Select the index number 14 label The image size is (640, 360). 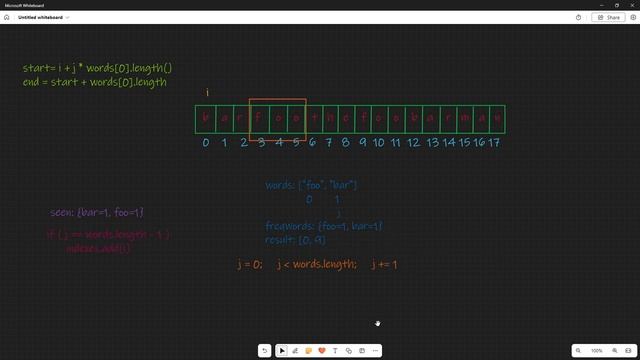[449, 142]
